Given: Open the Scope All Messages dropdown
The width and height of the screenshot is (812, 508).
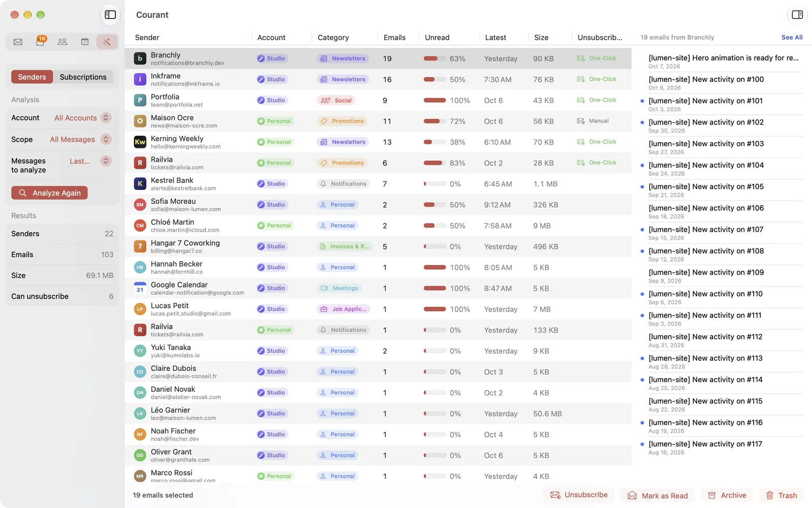Looking at the screenshot, I should [x=80, y=139].
